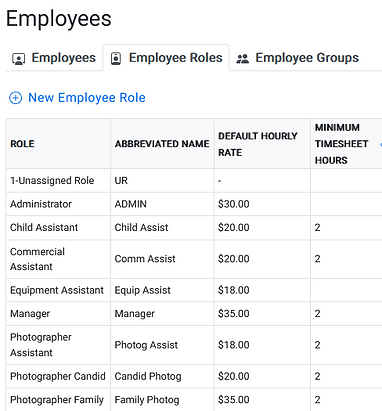Click the $18.00 rate for Equipment Assistant

pyautogui.click(x=234, y=290)
